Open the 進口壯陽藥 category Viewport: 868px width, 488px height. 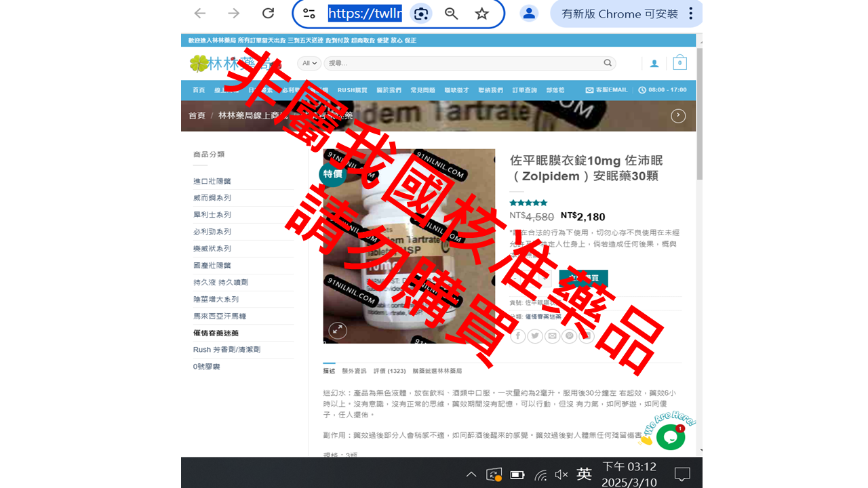212,181
